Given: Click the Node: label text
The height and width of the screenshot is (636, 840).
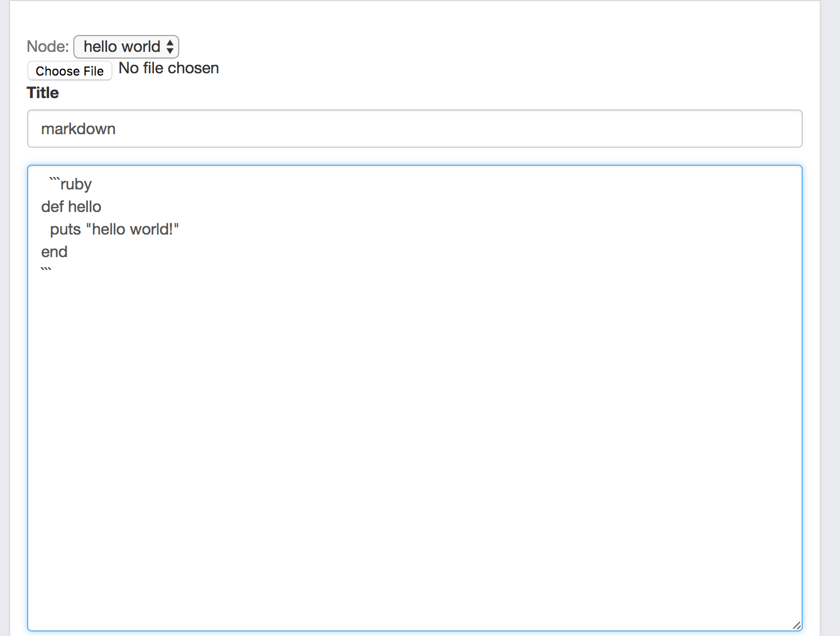Looking at the screenshot, I should (x=48, y=46).
